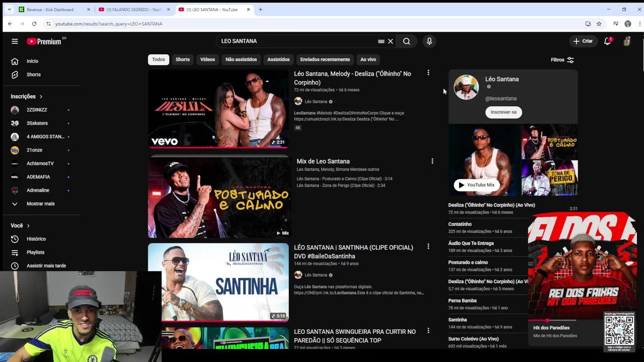Open Posturado e calmo in song list

click(468, 262)
